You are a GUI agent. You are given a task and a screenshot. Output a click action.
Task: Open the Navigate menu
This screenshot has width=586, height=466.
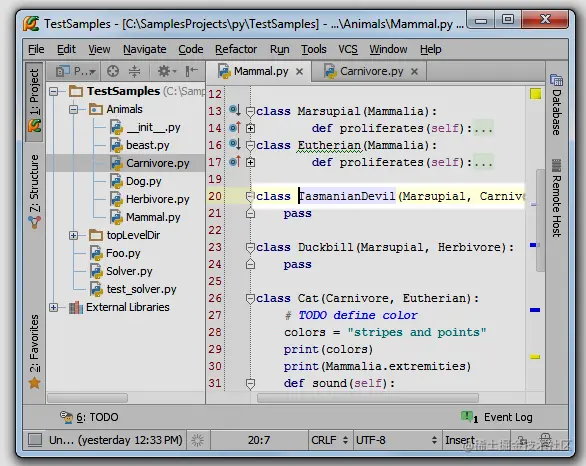145,49
